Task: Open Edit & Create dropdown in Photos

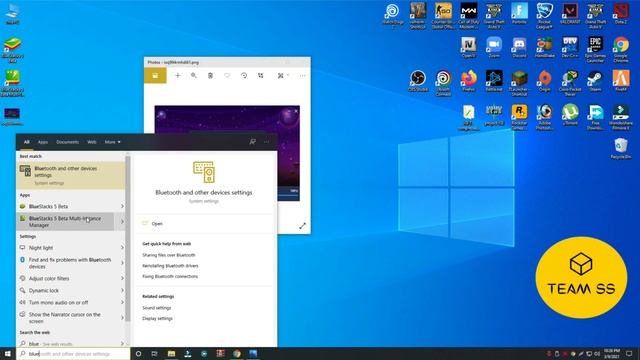Action: 283,76
